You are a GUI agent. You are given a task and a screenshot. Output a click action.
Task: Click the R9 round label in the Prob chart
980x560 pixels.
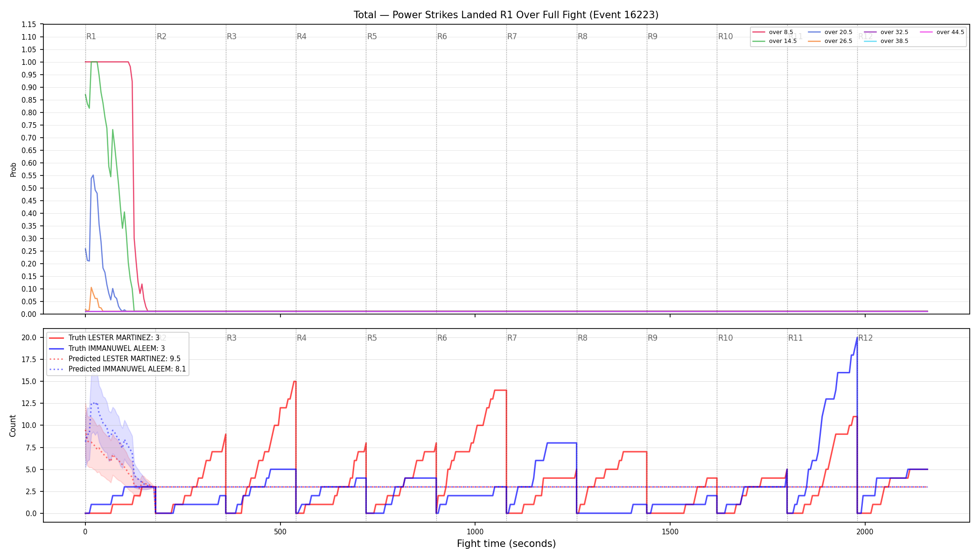coord(652,36)
